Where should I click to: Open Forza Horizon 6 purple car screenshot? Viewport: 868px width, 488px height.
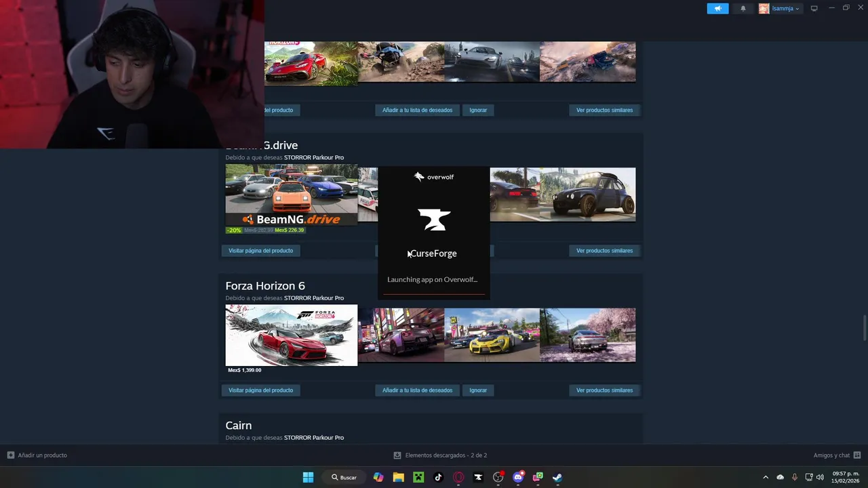click(x=401, y=335)
